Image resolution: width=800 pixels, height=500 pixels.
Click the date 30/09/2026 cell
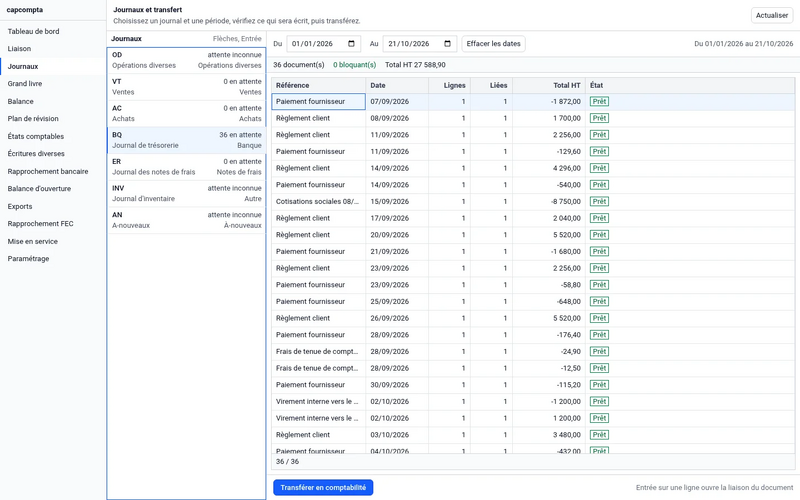click(397, 385)
